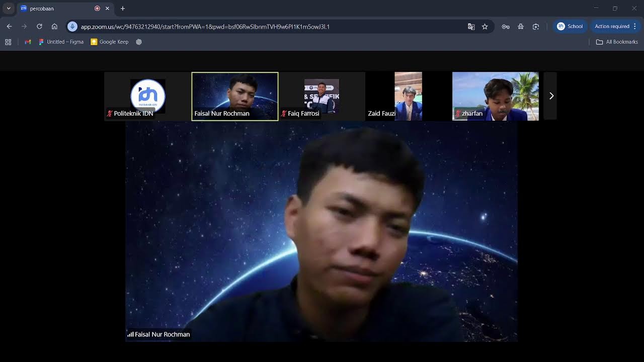Reload the Zoom page

(39, 27)
